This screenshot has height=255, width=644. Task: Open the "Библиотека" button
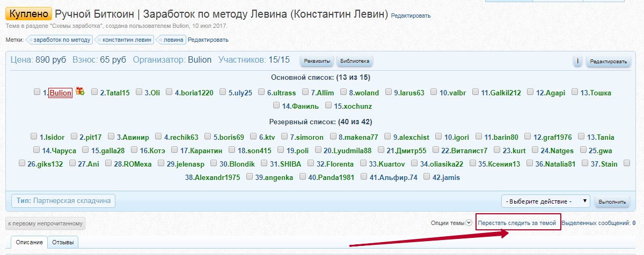click(355, 61)
